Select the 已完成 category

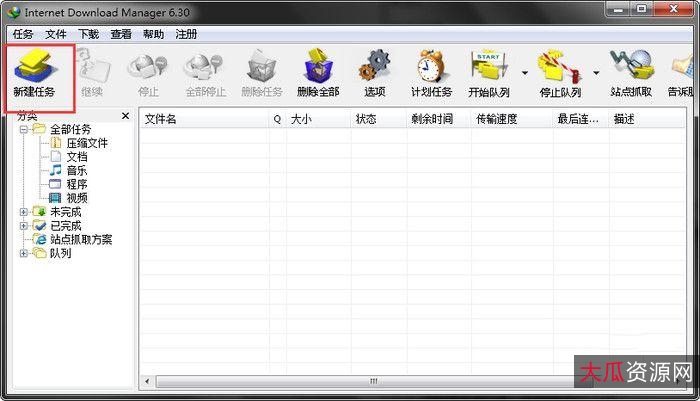point(66,226)
